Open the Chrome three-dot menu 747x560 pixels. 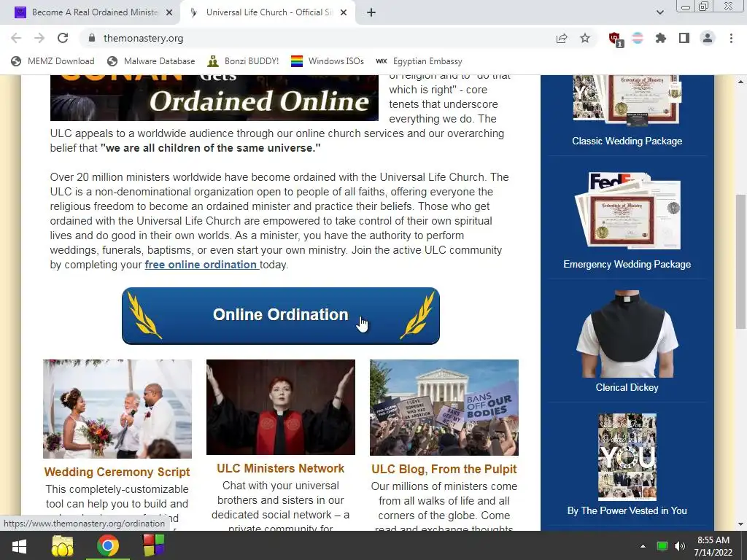coord(731,38)
